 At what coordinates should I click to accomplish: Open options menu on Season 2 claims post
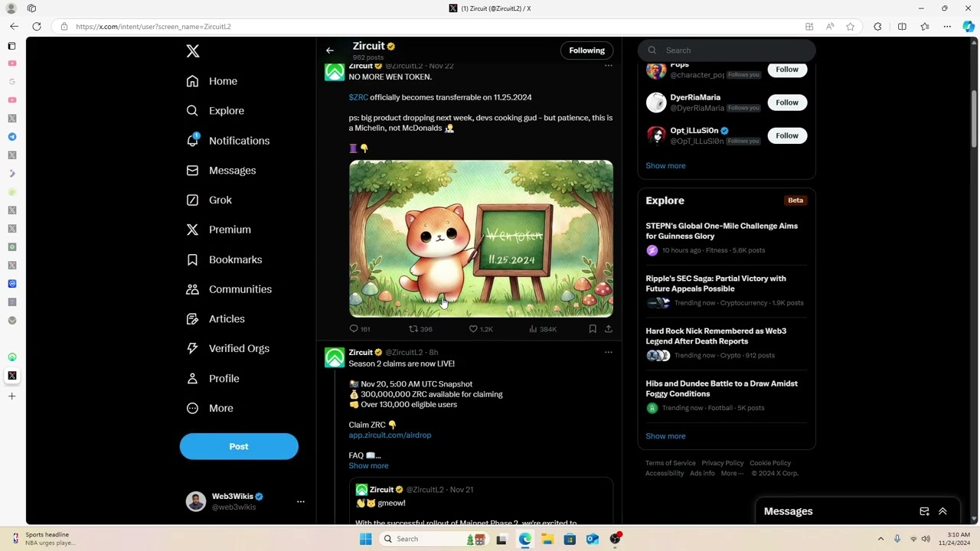coord(609,352)
